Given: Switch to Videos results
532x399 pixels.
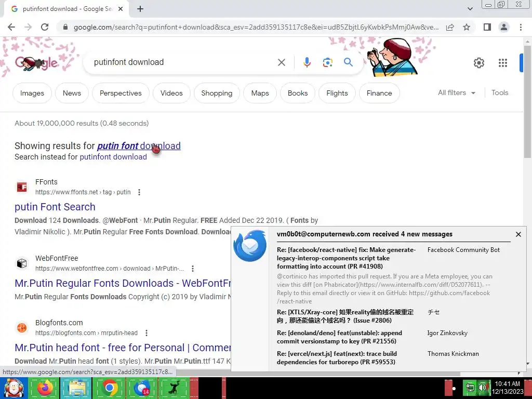Looking at the screenshot, I should pos(171,93).
